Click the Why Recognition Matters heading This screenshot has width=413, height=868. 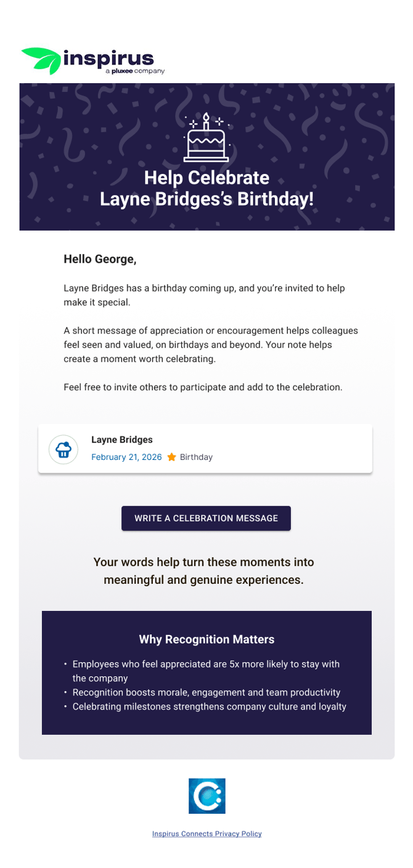[206, 639]
